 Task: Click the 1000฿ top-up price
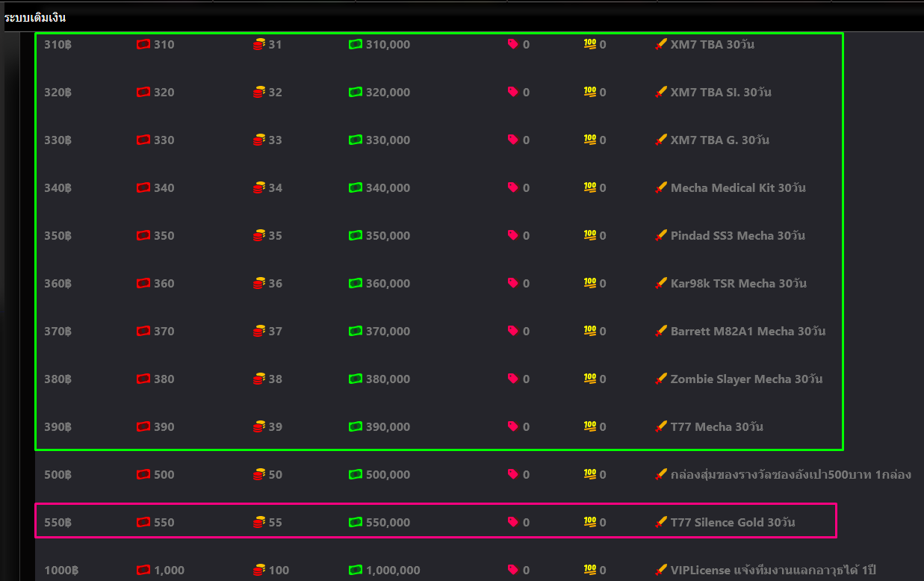point(61,571)
